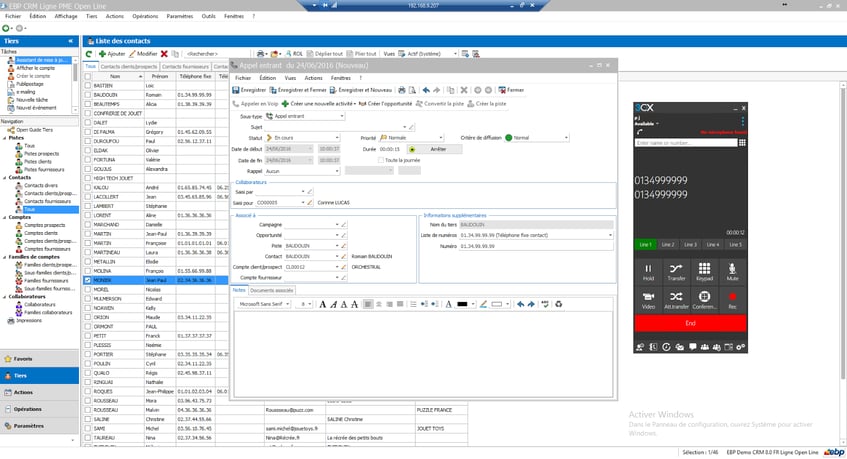The width and height of the screenshot is (847, 459).
Task: Open the 3CX Keypad
Action: coord(704,272)
